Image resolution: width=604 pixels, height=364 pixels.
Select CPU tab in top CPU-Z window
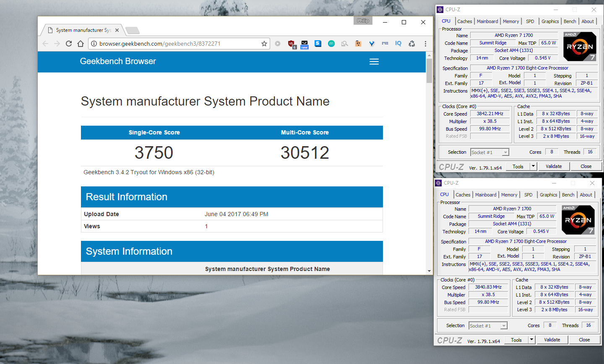tap(446, 21)
